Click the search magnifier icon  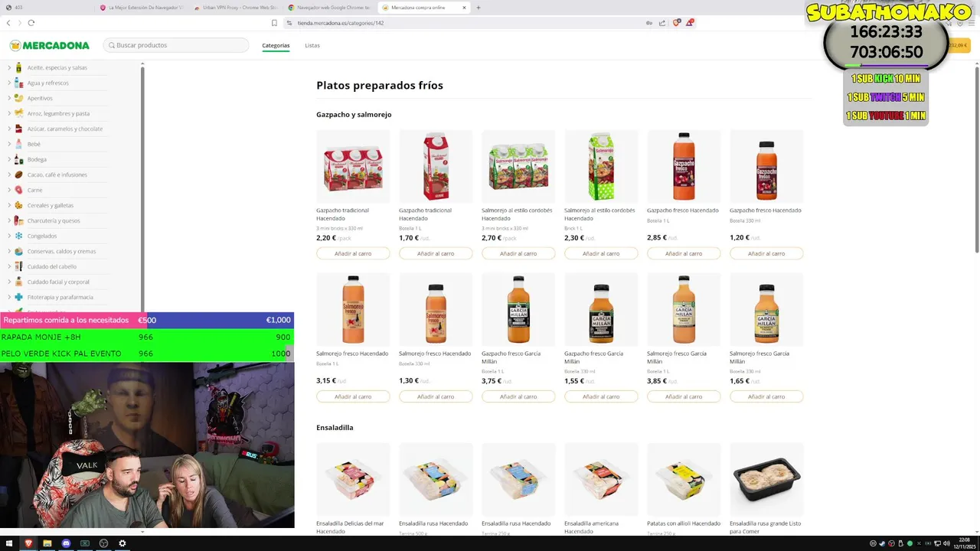coord(112,45)
